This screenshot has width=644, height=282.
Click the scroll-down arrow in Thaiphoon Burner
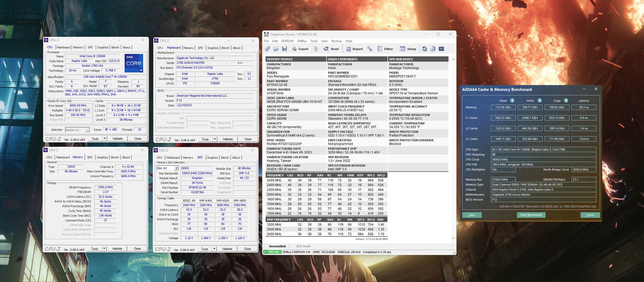click(453, 238)
